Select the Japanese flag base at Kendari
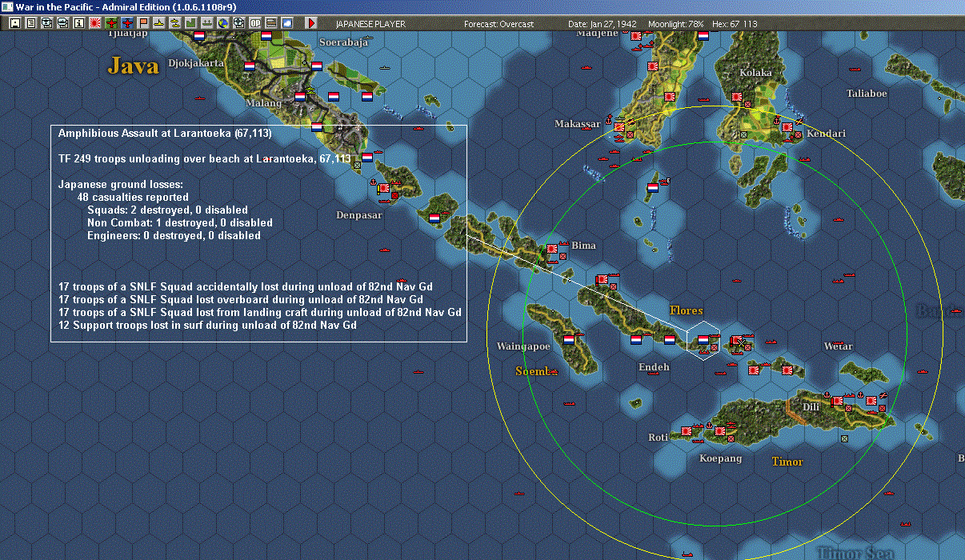965x560 pixels. tap(787, 126)
